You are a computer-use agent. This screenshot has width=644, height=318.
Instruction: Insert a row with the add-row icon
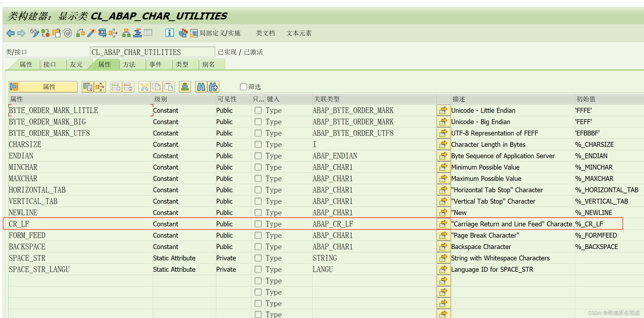pos(116,87)
